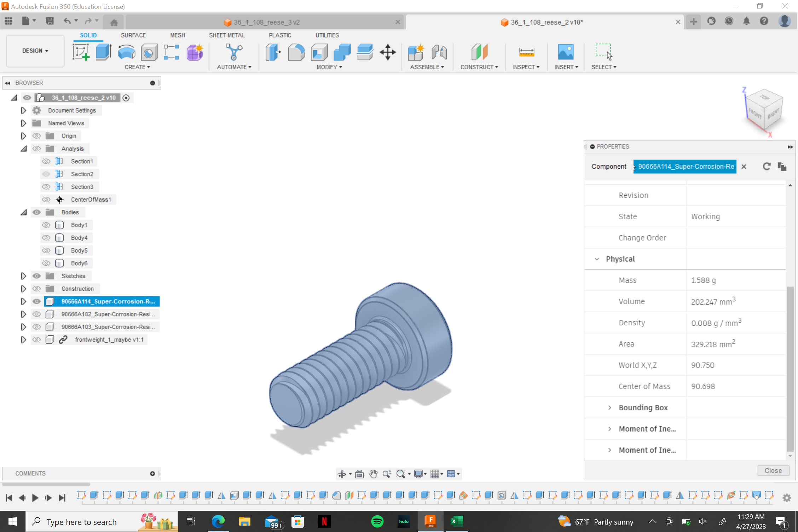This screenshot has height=532, width=798.
Task: Open the Construct plane icon
Action: [479, 52]
